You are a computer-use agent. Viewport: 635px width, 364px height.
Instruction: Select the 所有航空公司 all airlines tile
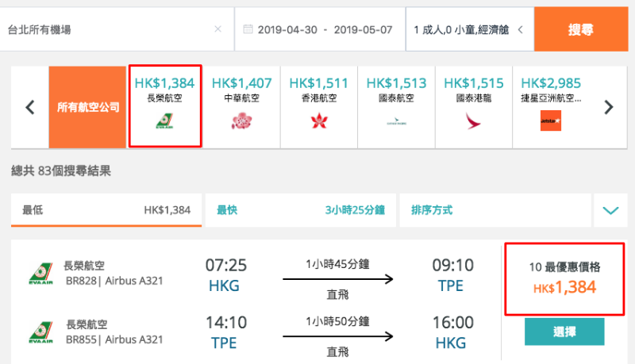click(x=87, y=107)
